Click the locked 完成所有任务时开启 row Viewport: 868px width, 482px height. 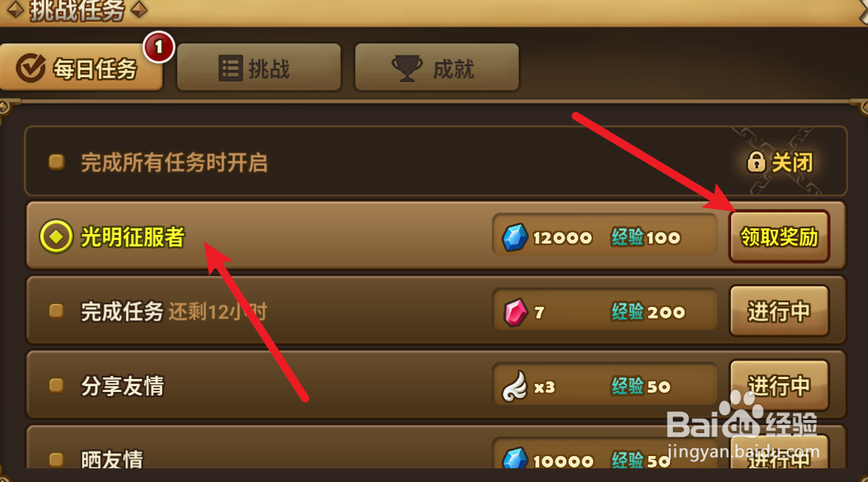pos(435,162)
